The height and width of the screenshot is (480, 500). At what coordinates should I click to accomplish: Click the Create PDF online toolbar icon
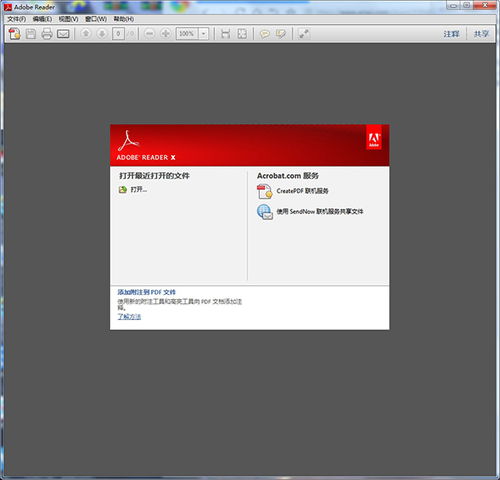(x=14, y=34)
